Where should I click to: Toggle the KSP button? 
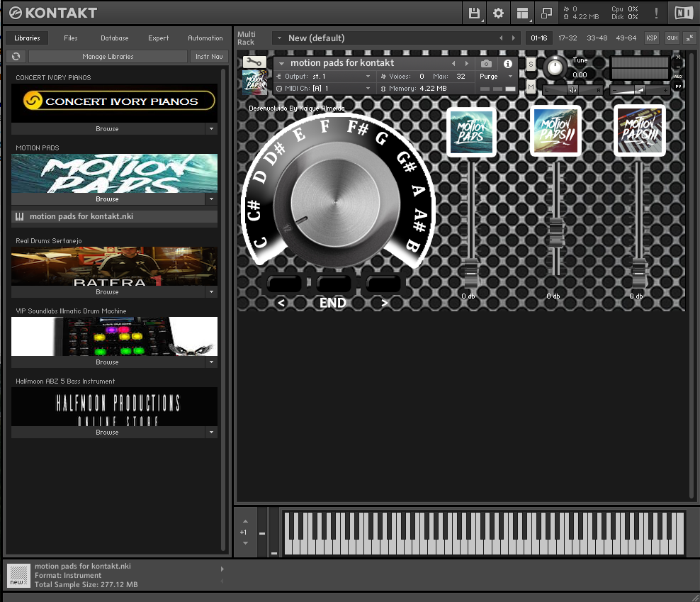click(x=651, y=38)
